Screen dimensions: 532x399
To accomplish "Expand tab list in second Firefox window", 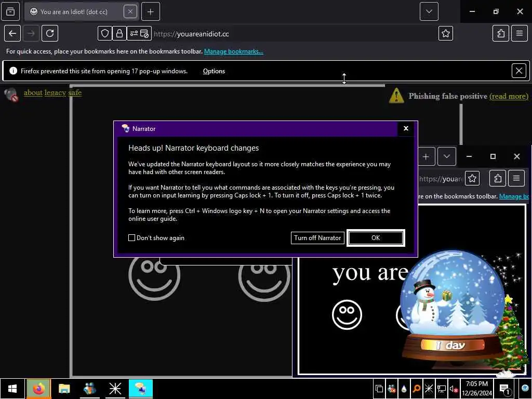I will (446, 157).
